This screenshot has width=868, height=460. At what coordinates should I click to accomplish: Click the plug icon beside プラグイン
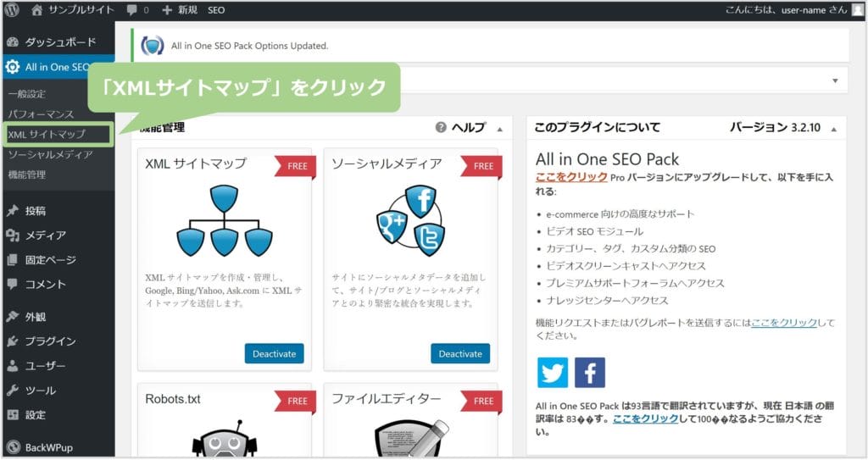pos(12,341)
